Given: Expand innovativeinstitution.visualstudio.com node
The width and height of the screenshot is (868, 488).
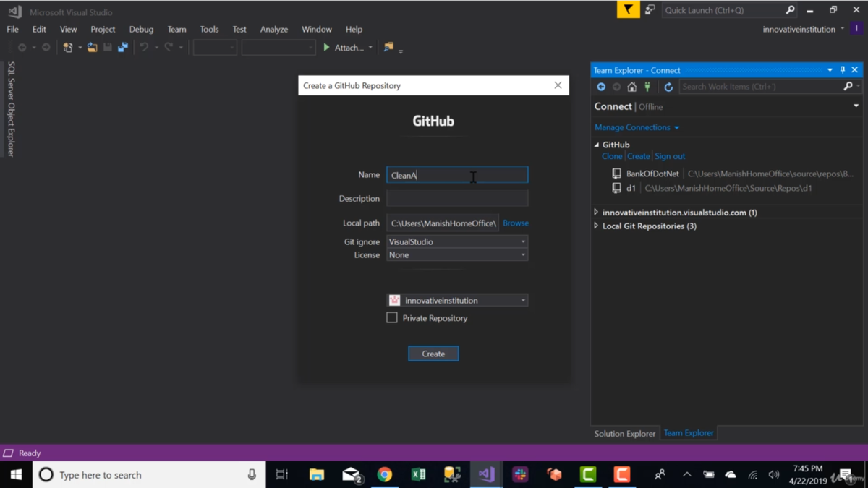Looking at the screenshot, I should [597, 213].
